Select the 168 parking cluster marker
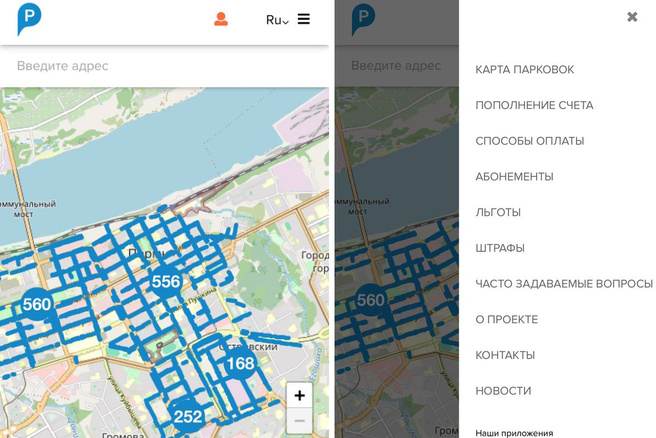 240,363
